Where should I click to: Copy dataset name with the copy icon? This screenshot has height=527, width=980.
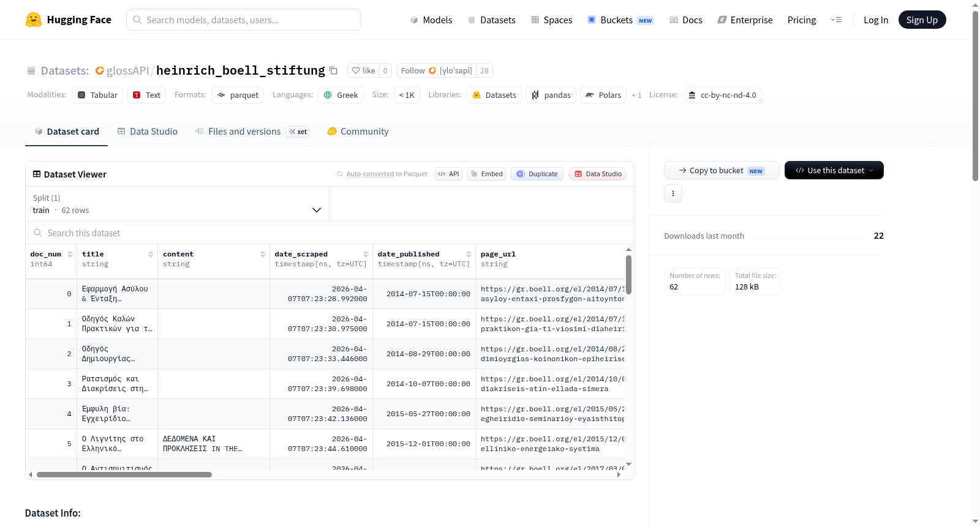pos(333,70)
